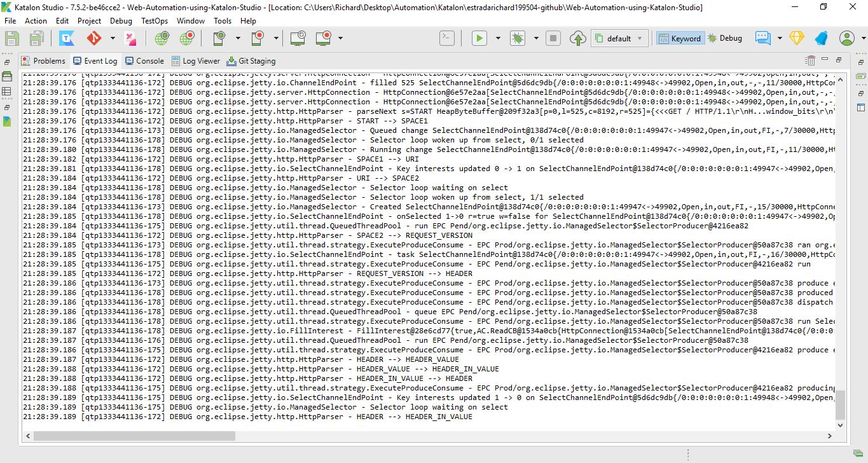This screenshot has width=868, height=463.
Task: Click the clear log trash icon
Action: pyautogui.click(x=810, y=60)
